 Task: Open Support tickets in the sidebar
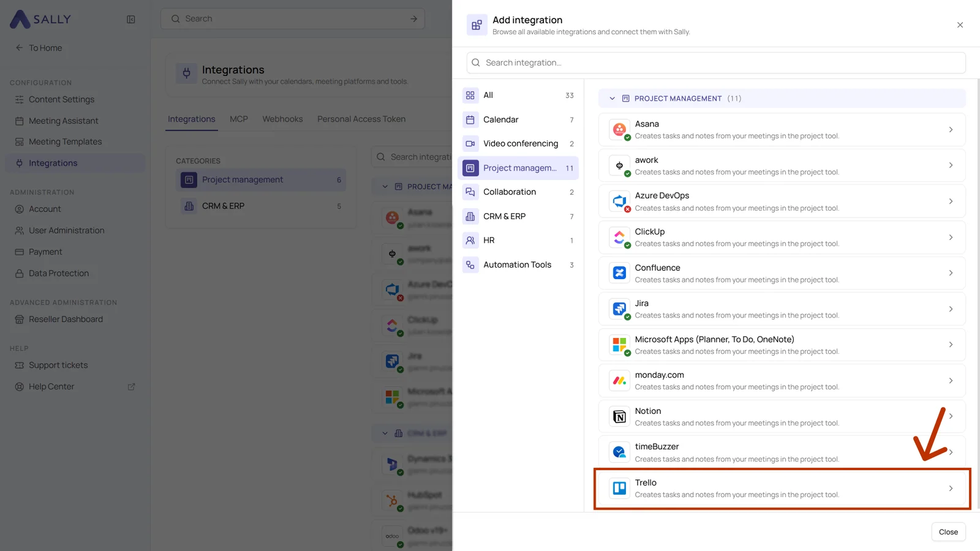point(75,365)
